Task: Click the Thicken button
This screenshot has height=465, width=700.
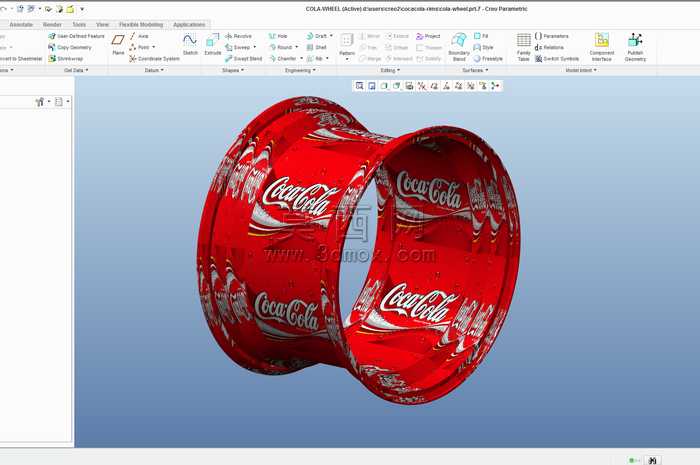Action: tap(429, 47)
